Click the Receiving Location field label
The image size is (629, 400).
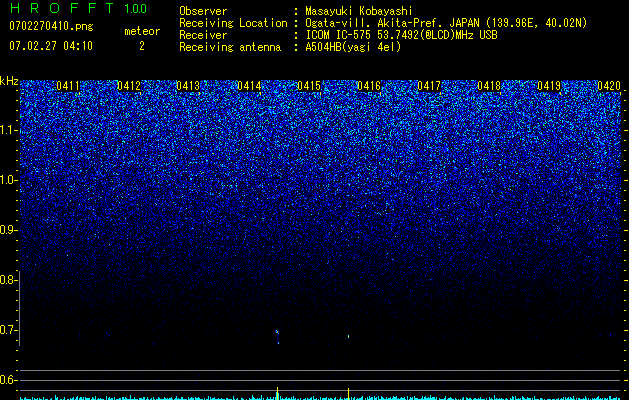pyautogui.click(x=233, y=23)
